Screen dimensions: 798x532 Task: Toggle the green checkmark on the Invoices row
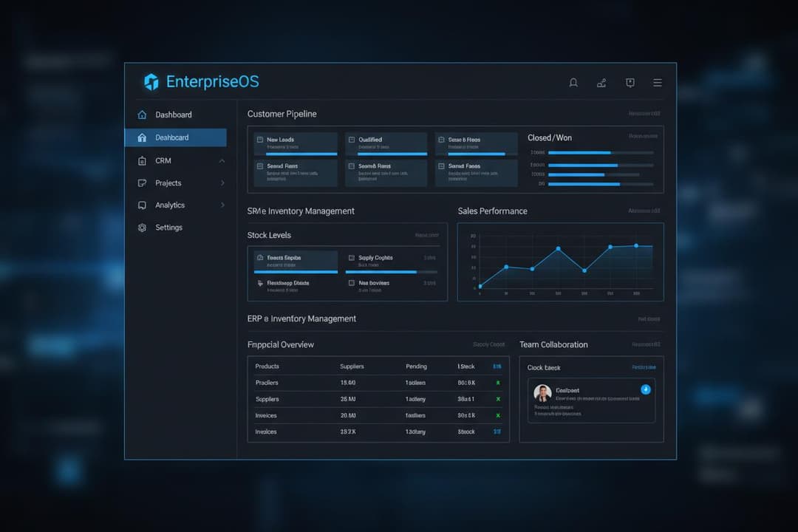pos(497,415)
